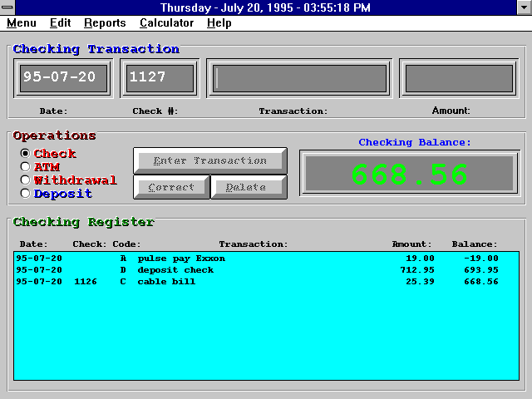
Task: Select the Deposit radio option
Action: tap(26, 194)
